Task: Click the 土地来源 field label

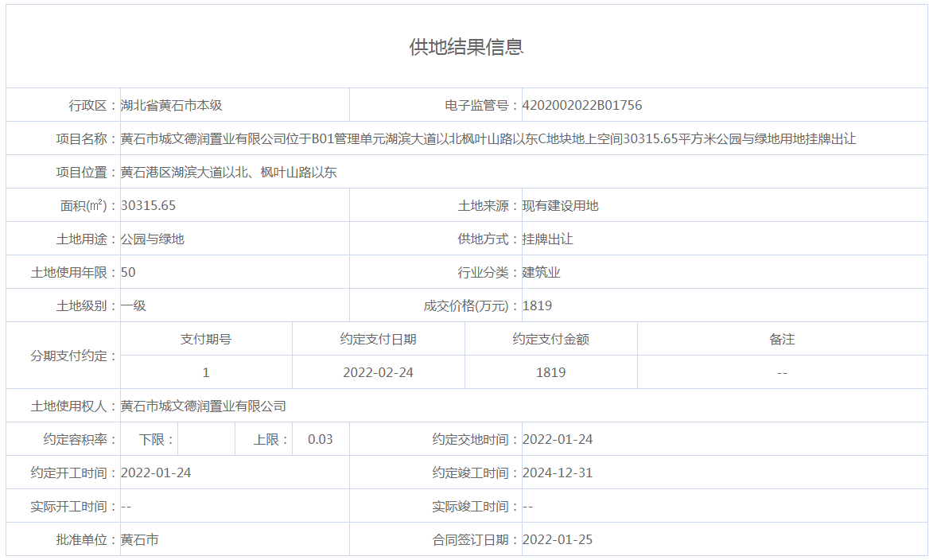Action: tap(489, 205)
